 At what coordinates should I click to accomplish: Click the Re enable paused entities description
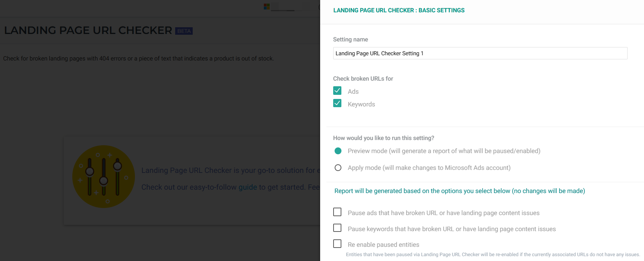pyautogui.click(x=493, y=255)
